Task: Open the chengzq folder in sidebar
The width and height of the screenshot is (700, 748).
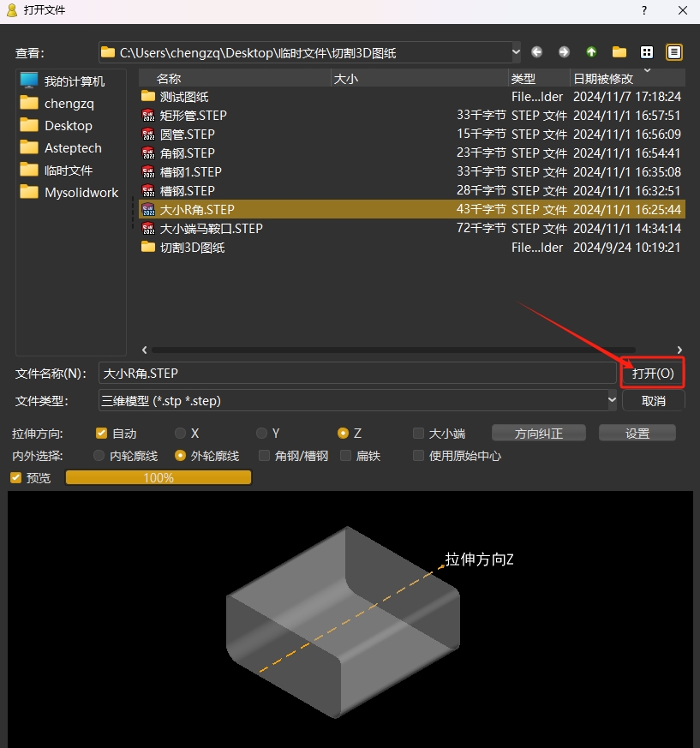Action: coord(57,103)
